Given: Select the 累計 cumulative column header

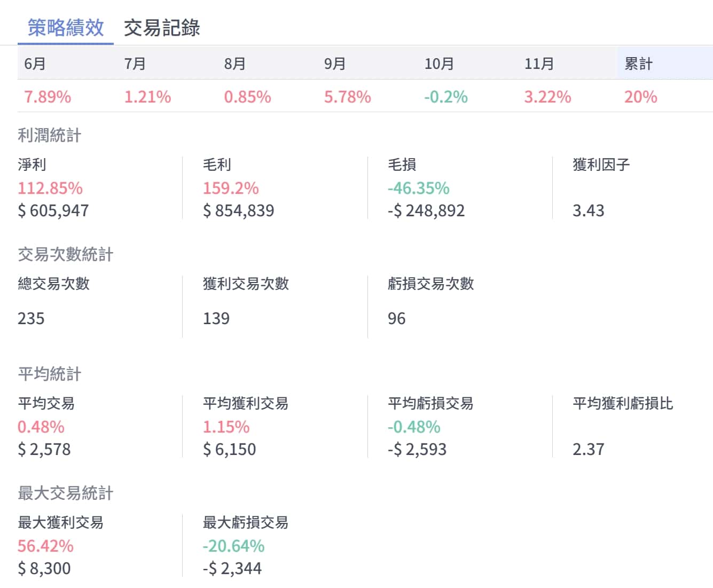Looking at the screenshot, I should click(638, 64).
